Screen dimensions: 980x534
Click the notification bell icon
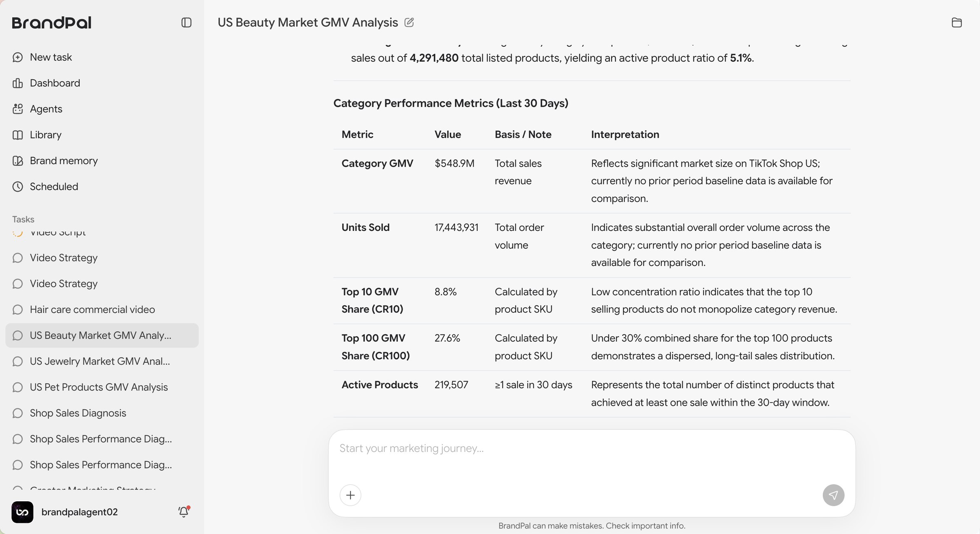(184, 512)
